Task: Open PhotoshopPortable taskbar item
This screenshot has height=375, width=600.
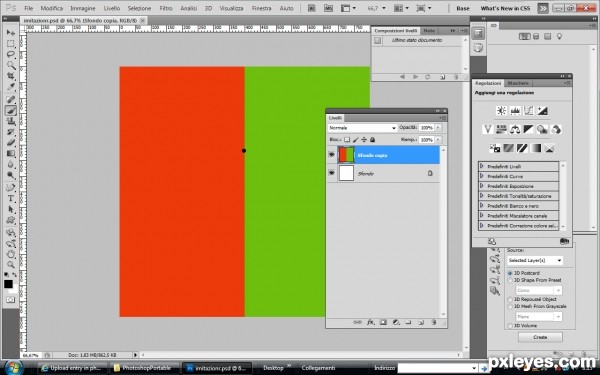Action: pyautogui.click(x=144, y=368)
